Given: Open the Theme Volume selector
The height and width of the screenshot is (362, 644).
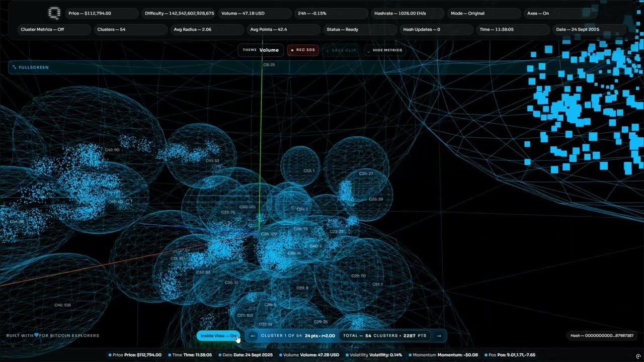Looking at the screenshot, I should 261,50.
